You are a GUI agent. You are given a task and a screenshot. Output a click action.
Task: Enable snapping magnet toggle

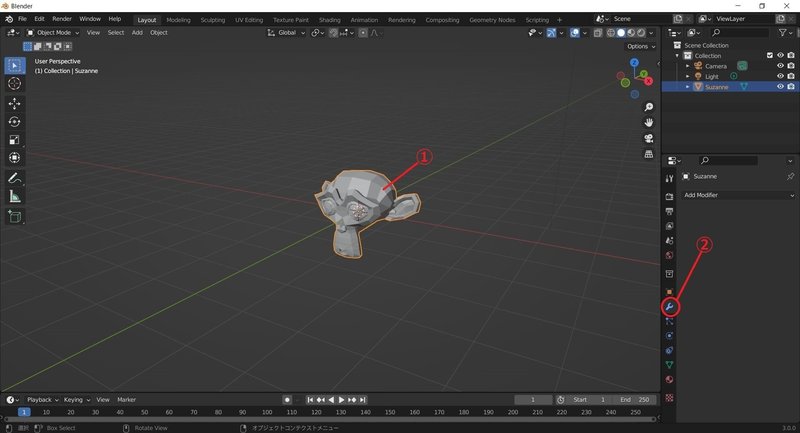tap(333, 33)
